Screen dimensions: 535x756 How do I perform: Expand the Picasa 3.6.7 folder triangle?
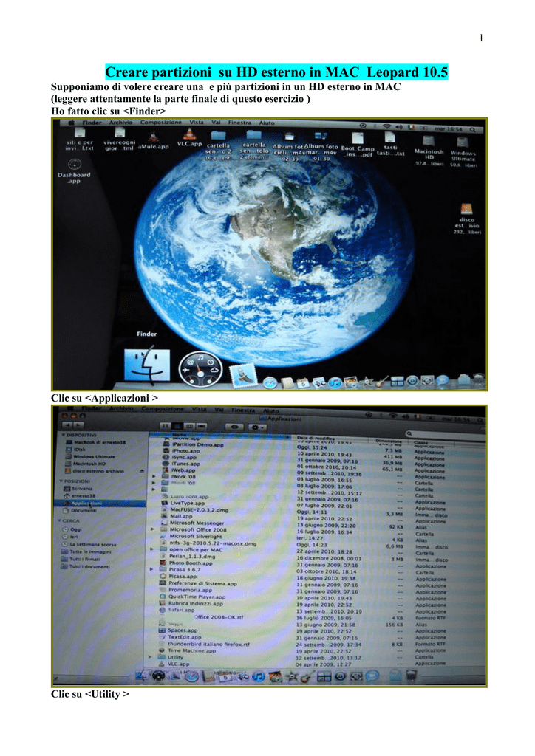(x=152, y=569)
